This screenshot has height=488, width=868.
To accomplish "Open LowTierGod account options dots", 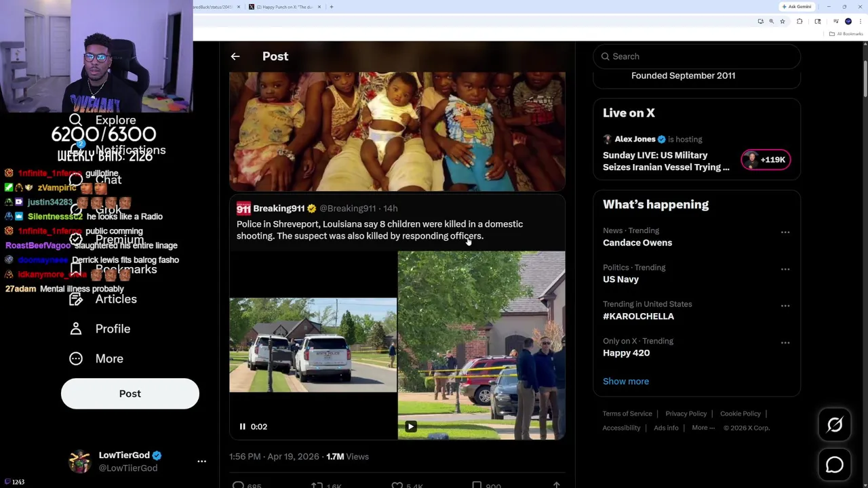I will [x=201, y=462].
